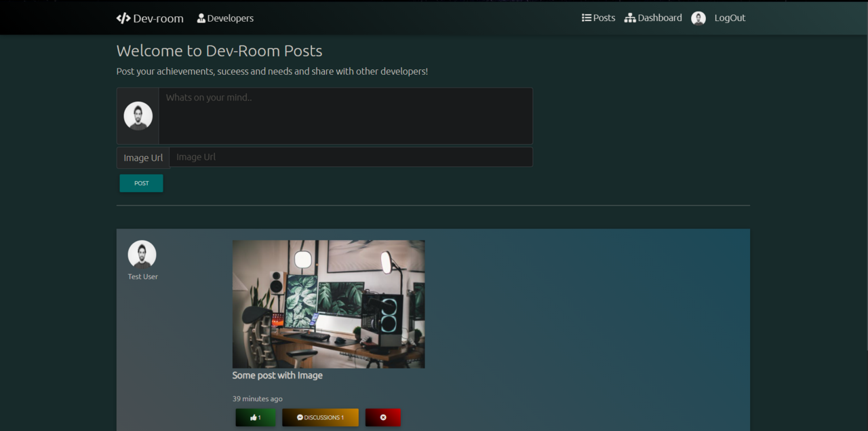Click the Image Url input field

click(351, 157)
